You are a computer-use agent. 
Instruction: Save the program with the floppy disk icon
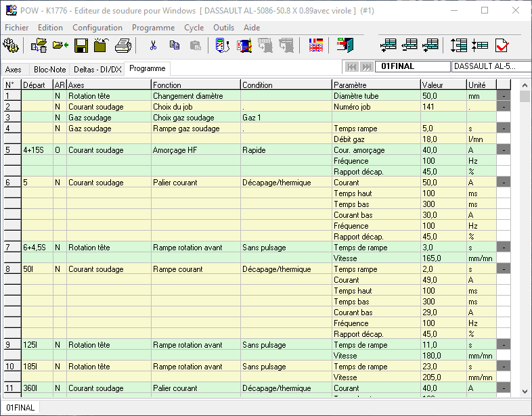coord(81,45)
